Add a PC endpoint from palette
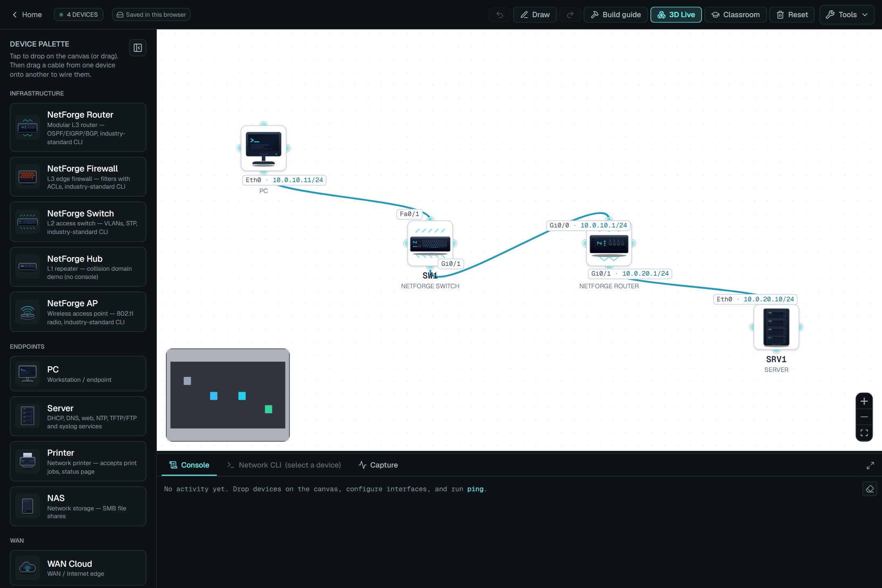 [x=78, y=374]
